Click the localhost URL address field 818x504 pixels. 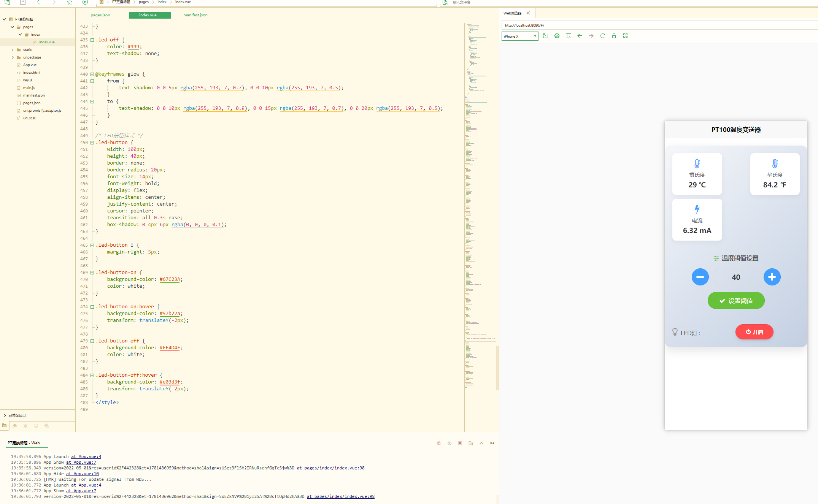pyautogui.click(x=646, y=25)
